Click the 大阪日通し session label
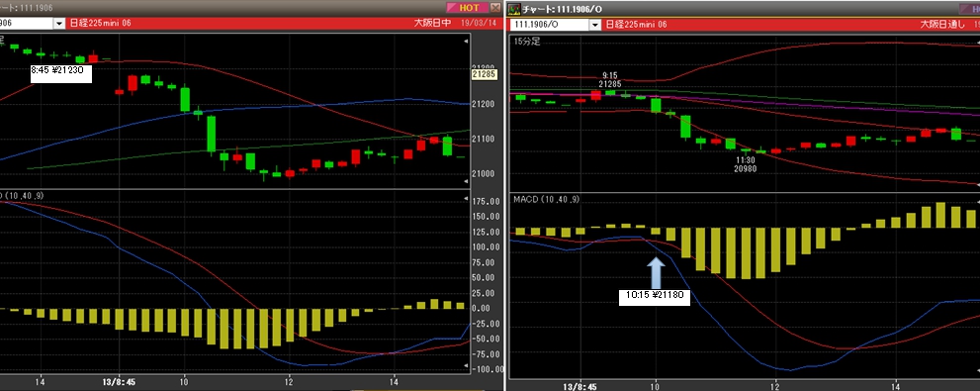The height and width of the screenshot is (391, 980). [x=940, y=25]
